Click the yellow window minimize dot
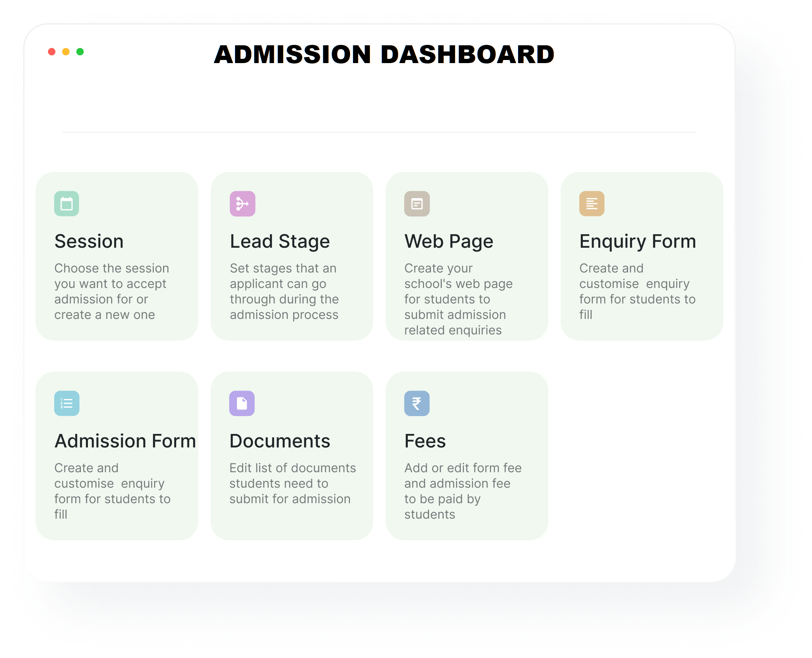Image resolution: width=812 pixels, height=658 pixels. click(66, 52)
